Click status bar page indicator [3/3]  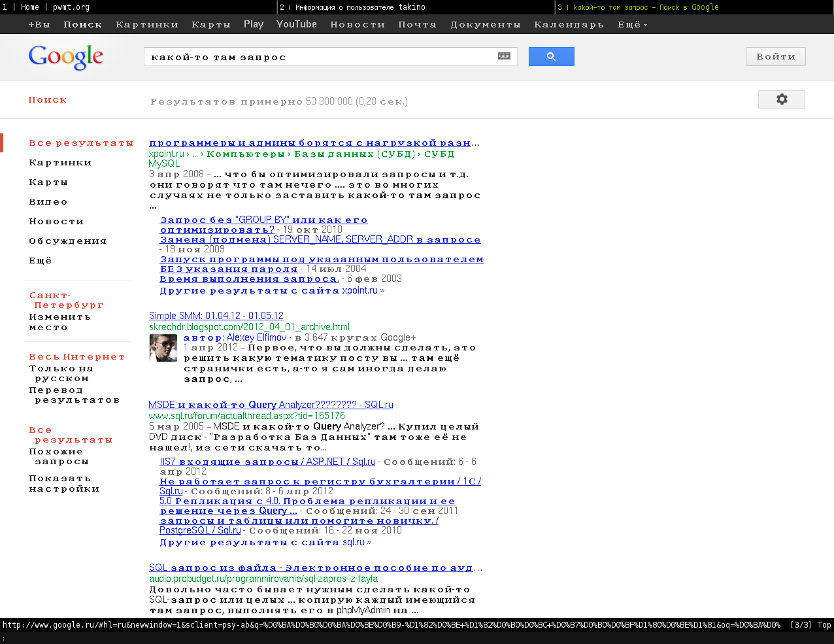click(801, 625)
